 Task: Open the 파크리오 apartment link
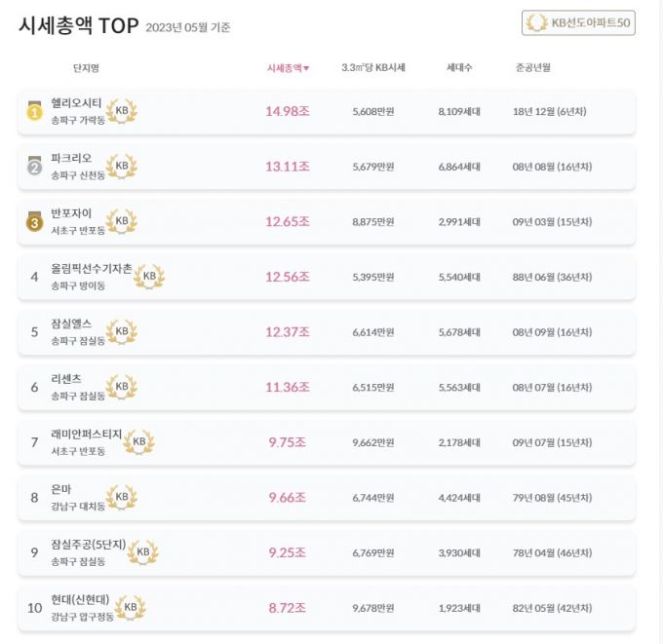coord(71,158)
